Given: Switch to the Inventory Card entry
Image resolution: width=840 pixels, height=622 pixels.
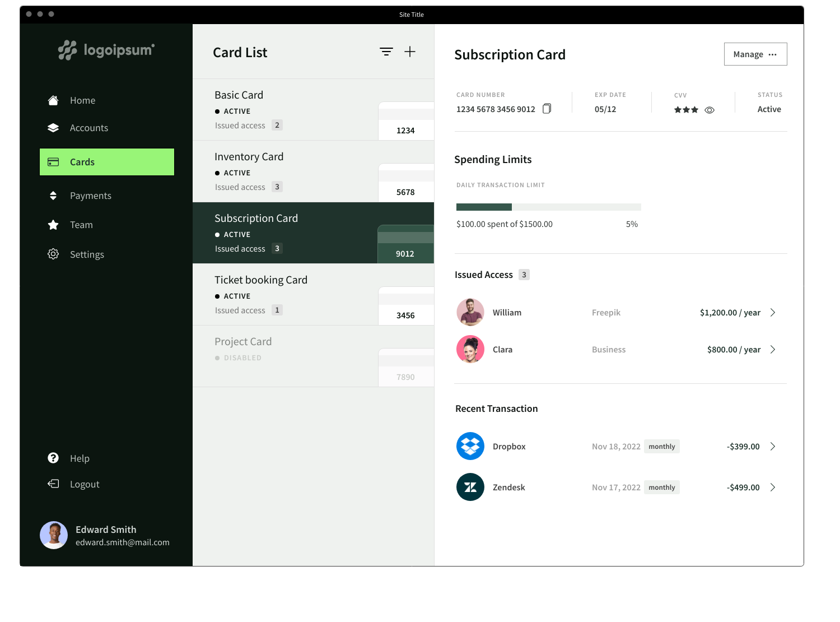Looking at the screenshot, I should click(280, 171).
